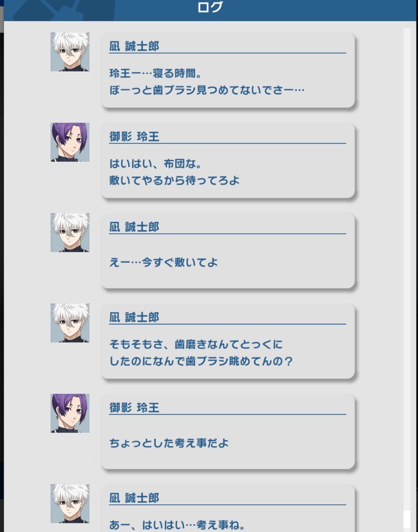Screen dimensions: 418x532
Task: Click the line ぼーっと歯ブラシ見つめてないでさー…
Action: pyautogui.click(x=207, y=90)
